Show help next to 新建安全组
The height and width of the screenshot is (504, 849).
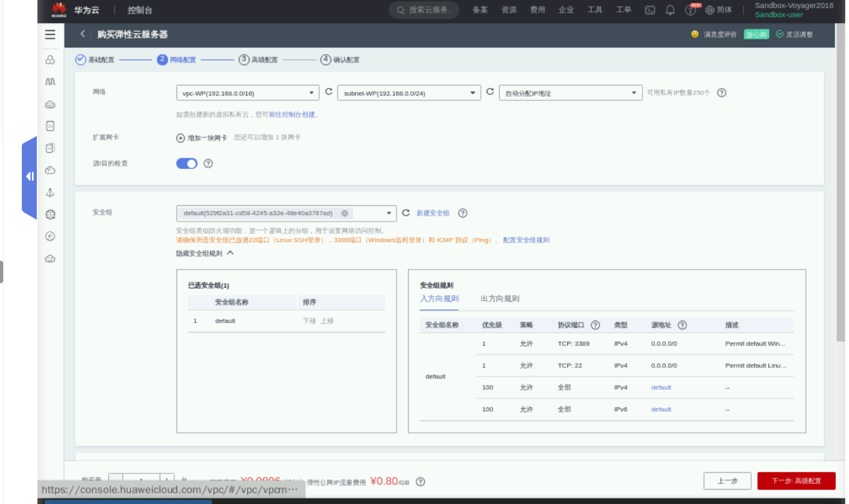click(462, 213)
